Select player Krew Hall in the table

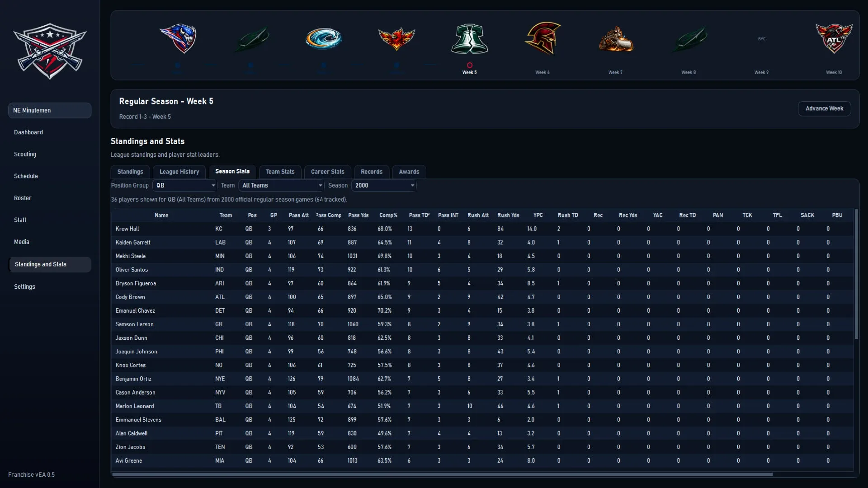coord(127,229)
